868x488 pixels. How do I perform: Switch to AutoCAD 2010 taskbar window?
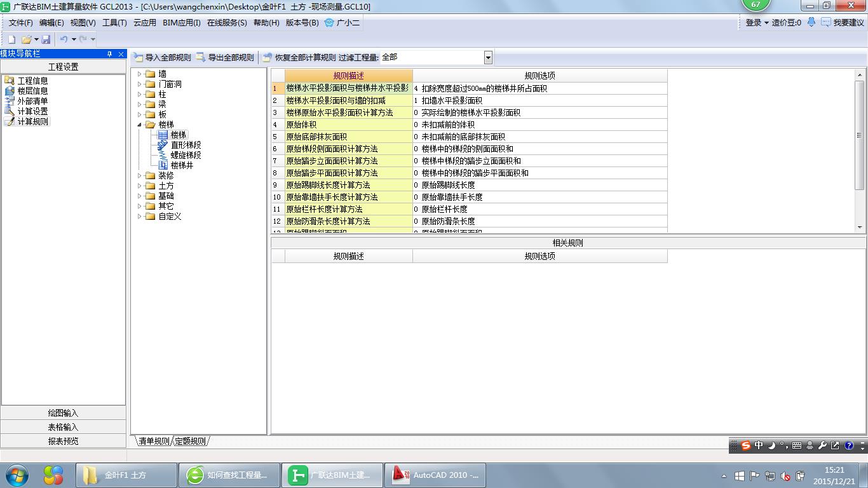point(435,475)
